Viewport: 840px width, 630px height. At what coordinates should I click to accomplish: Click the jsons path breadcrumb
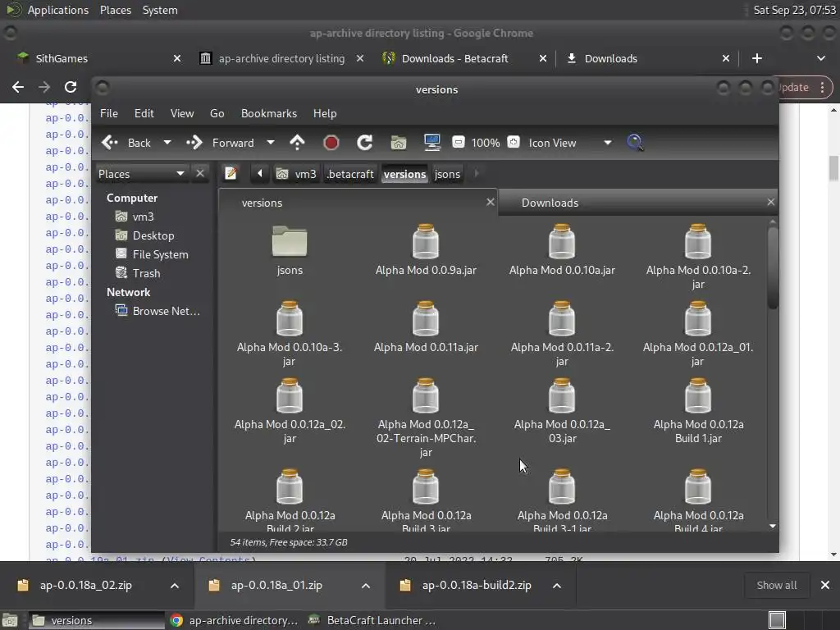[447, 174]
